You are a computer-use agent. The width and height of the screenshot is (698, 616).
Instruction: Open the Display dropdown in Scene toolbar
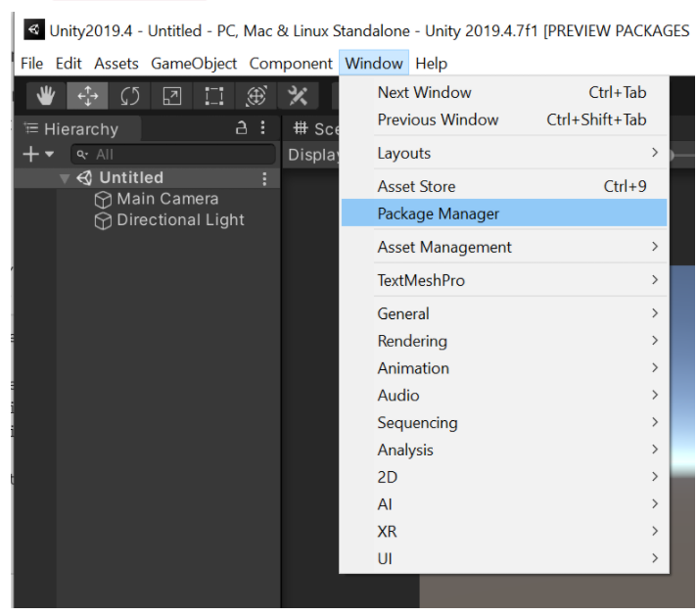pos(312,155)
